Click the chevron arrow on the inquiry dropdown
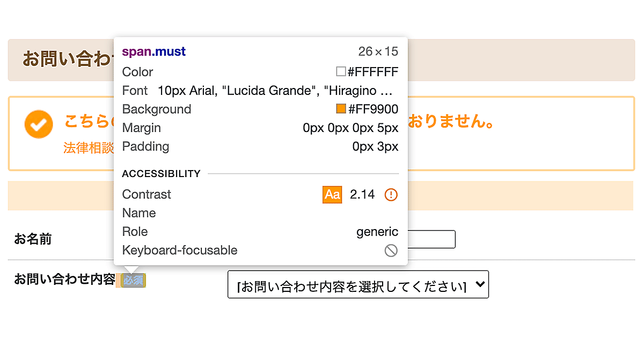The image size is (644, 338). (x=480, y=284)
